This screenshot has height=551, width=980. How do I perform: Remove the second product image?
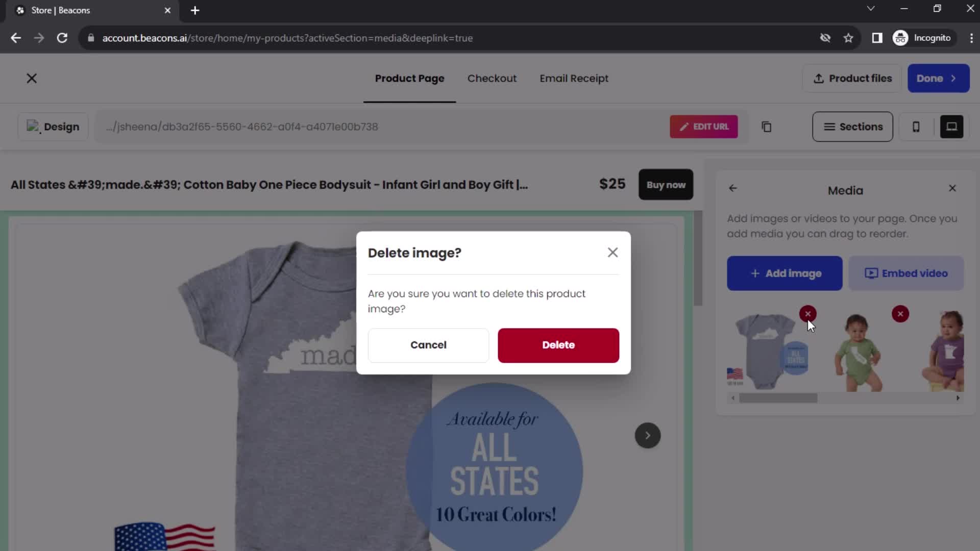coord(901,314)
